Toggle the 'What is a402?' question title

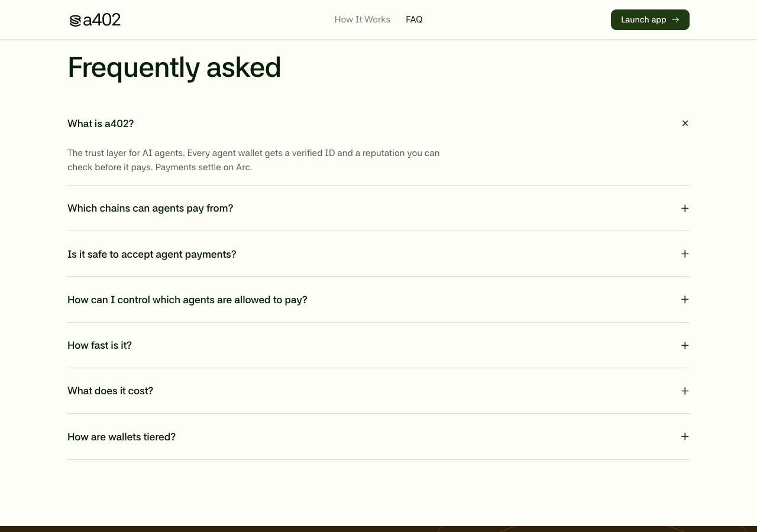point(101,124)
